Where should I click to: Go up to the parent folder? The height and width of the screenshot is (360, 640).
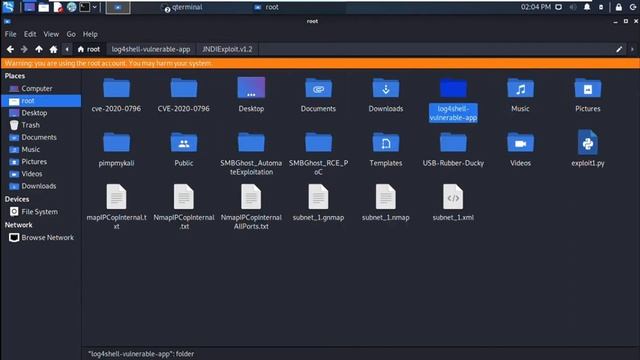click(39, 49)
